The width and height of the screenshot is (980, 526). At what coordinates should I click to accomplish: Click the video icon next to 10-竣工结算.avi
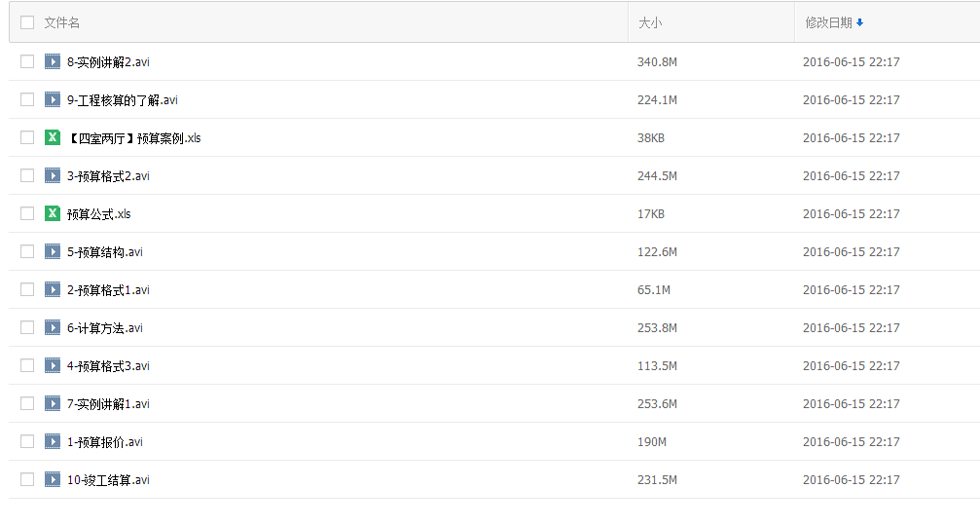[x=53, y=479]
